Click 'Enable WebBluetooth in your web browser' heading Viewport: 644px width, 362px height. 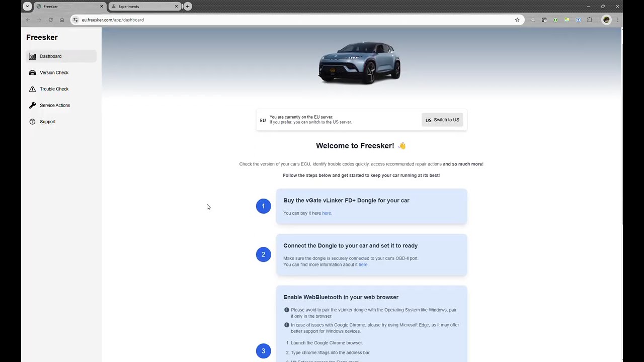(341, 297)
